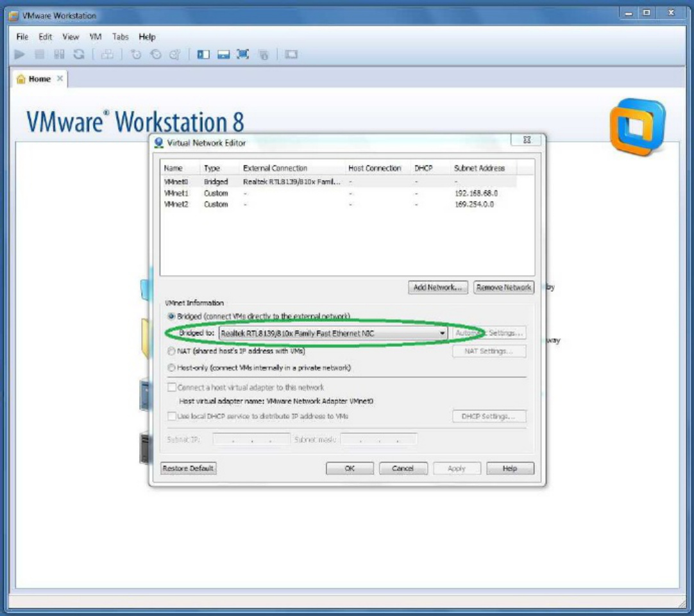Image resolution: width=694 pixels, height=616 pixels.
Task: Toggle the library sidebar toolbar icon
Action: [x=203, y=54]
